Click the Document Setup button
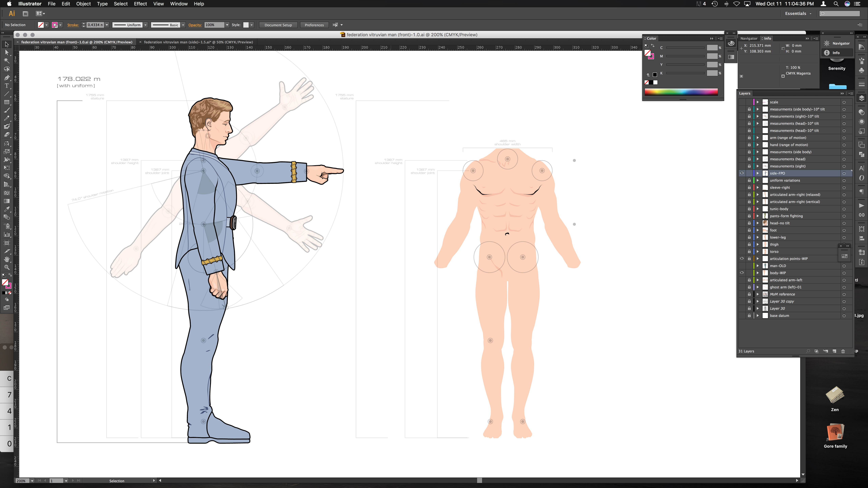 point(278,25)
